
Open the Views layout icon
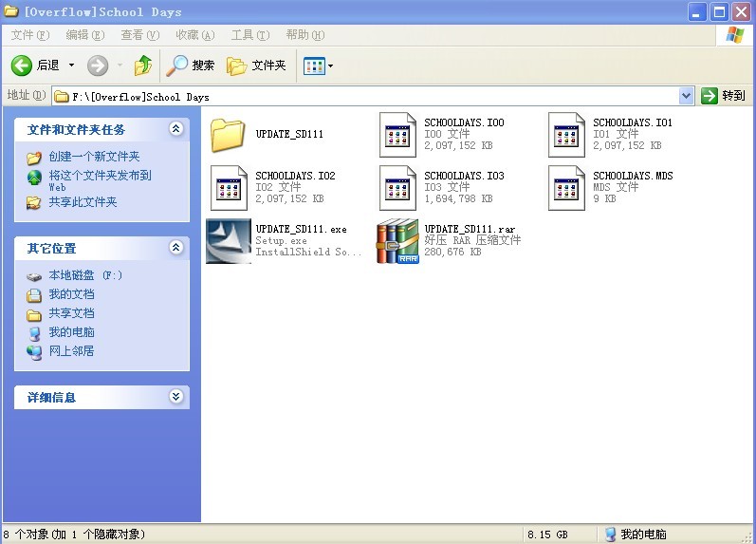coord(314,66)
